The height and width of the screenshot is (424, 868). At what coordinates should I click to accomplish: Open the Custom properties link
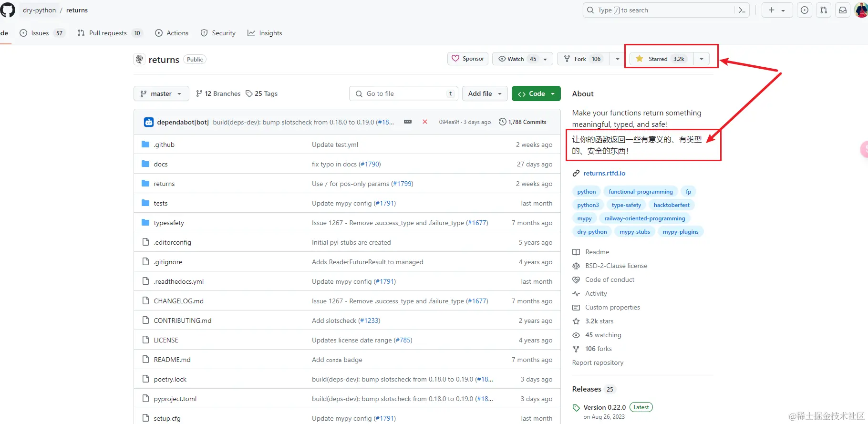(x=612, y=307)
